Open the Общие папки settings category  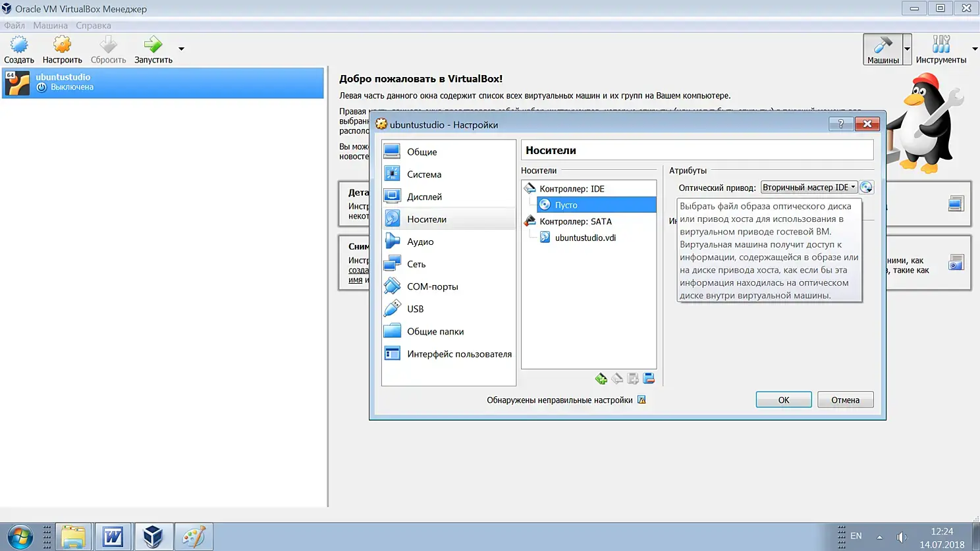[449, 331]
